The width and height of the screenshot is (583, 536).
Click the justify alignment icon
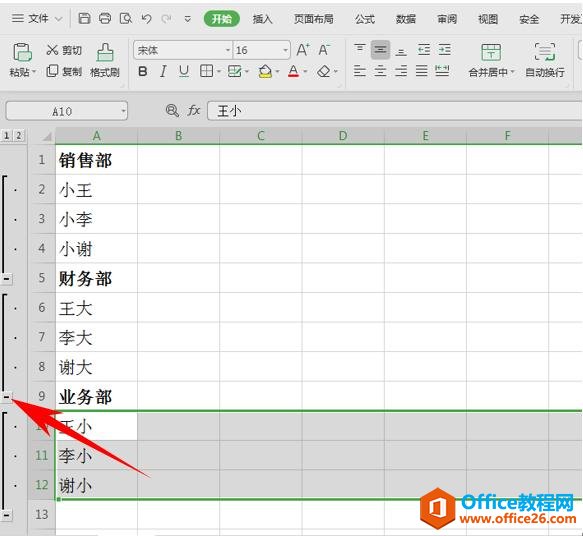[x=421, y=71]
